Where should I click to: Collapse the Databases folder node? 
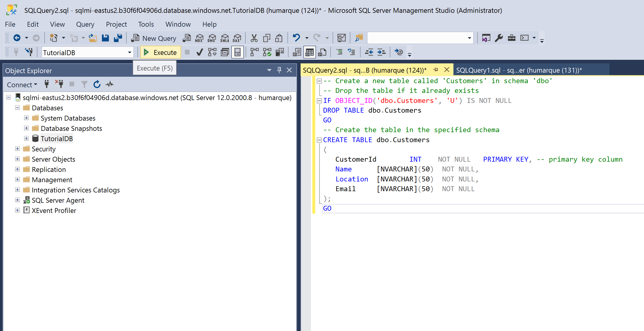tap(17, 108)
